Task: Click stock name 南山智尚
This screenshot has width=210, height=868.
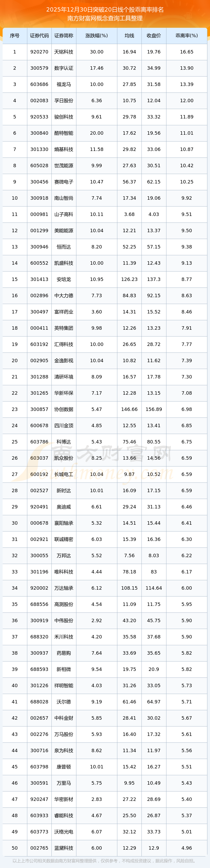Action: [64, 198]
